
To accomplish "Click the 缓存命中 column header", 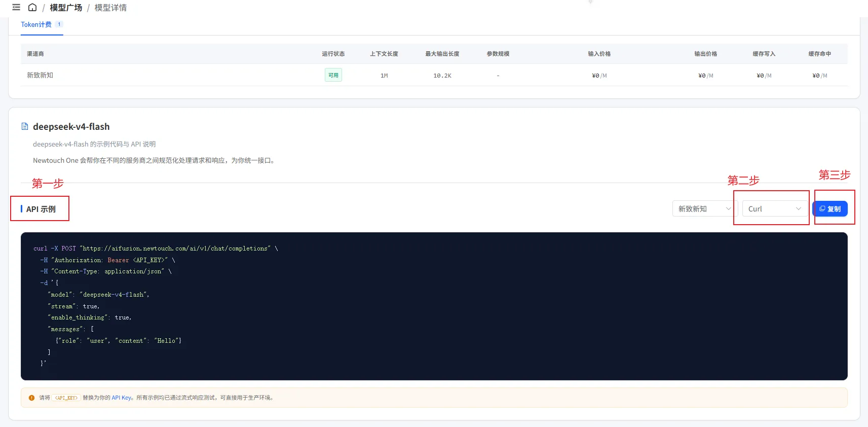I will 820,54.
